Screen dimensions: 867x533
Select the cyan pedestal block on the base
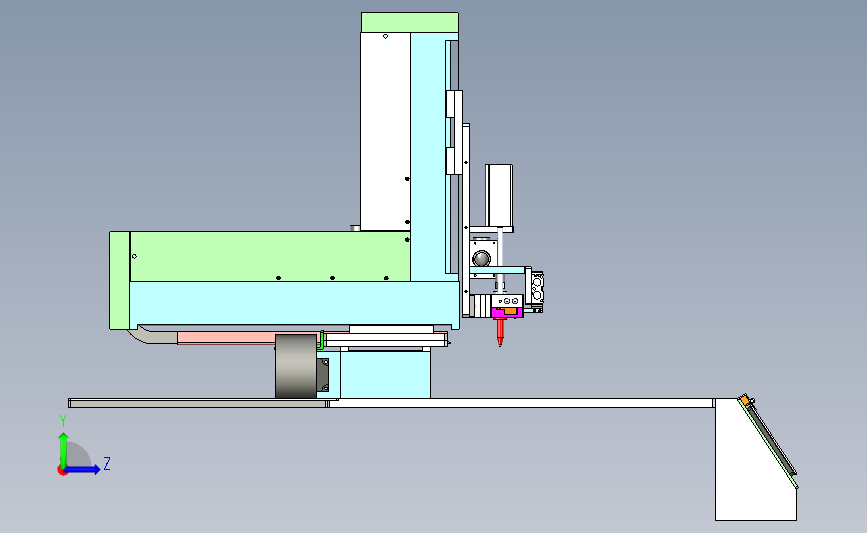(385, 375)
